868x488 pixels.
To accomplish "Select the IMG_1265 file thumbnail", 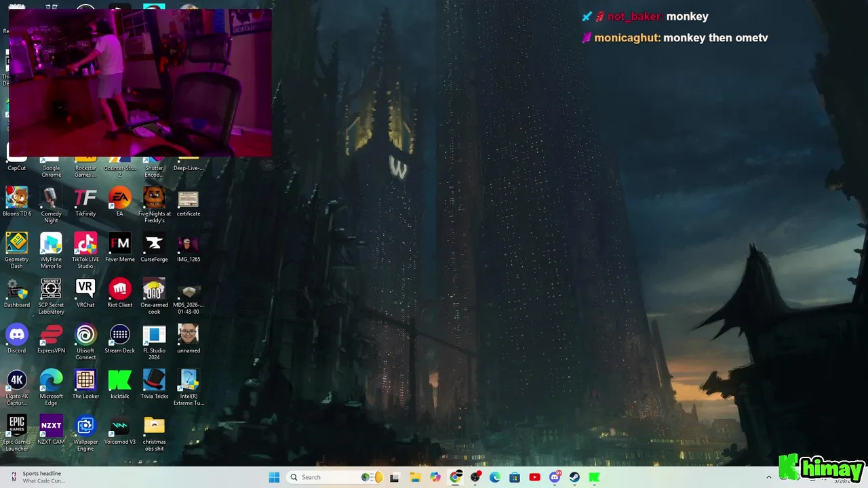I will pyautogui.click(x=188, y=248).
